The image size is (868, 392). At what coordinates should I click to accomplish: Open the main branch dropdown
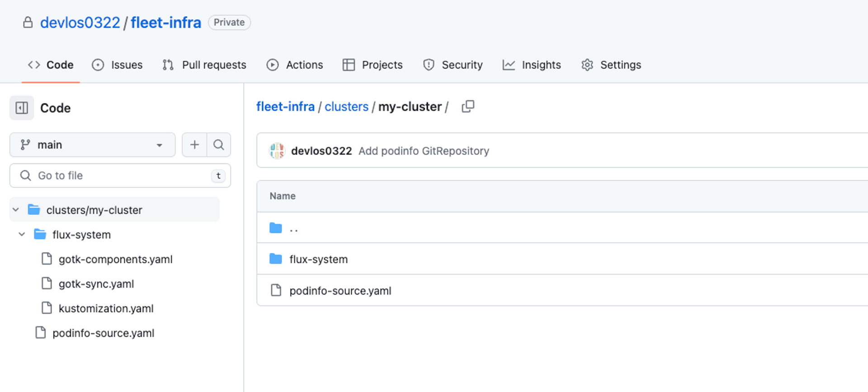pos(92,145)
